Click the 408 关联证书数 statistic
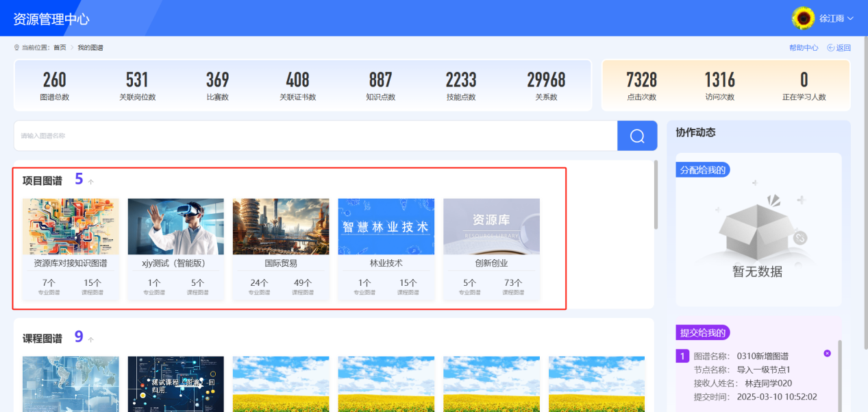This screenshot has height=412, width=868. (298, 86)
